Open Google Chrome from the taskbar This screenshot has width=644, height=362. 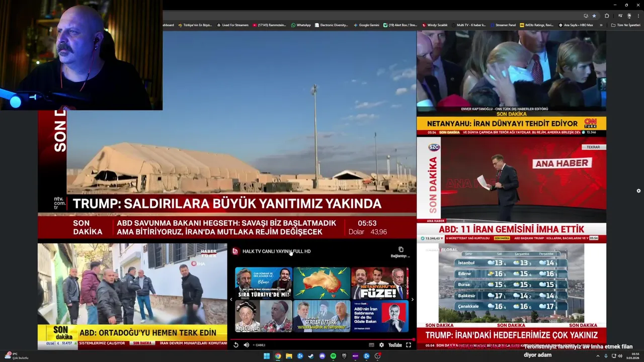click(278, 356)
